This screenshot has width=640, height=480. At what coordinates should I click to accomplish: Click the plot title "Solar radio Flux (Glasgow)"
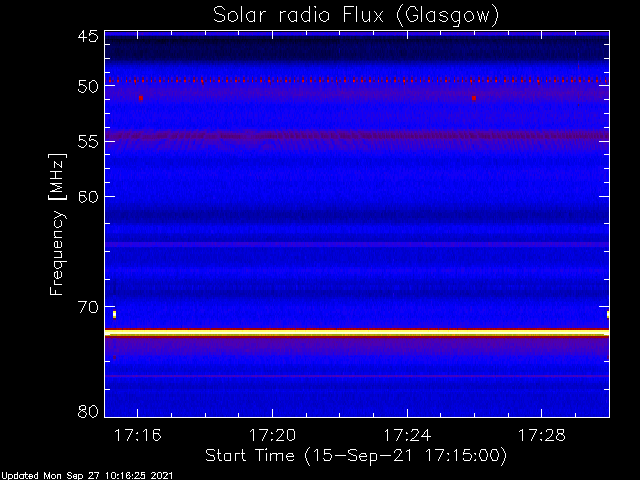356,16
